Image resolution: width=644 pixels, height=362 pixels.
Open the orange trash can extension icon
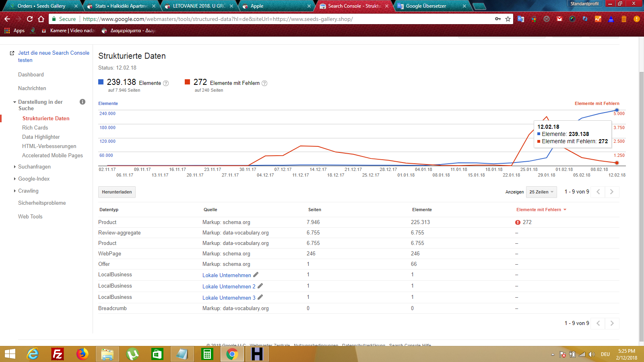click(624, 19)
